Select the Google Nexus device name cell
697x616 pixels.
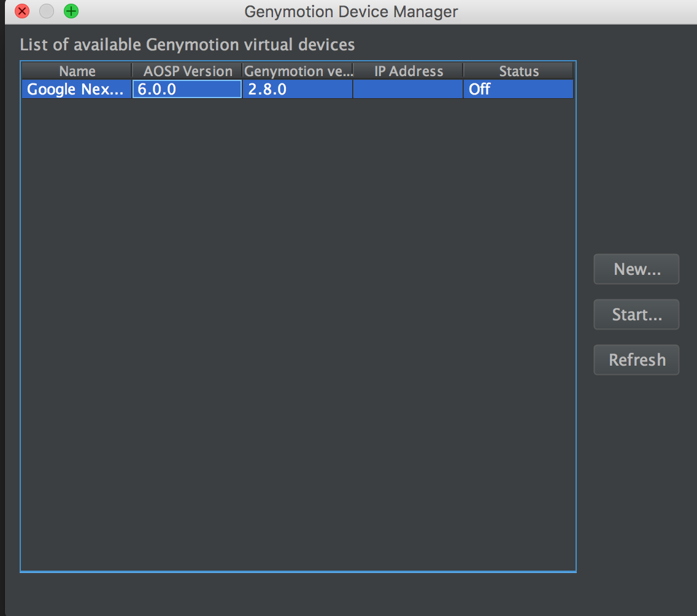pos(77,90)
